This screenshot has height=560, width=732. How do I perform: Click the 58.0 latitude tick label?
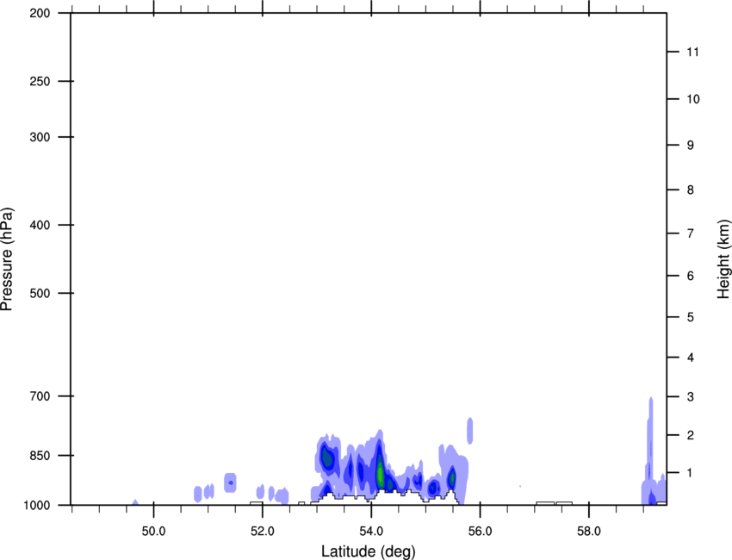[589, 532]
